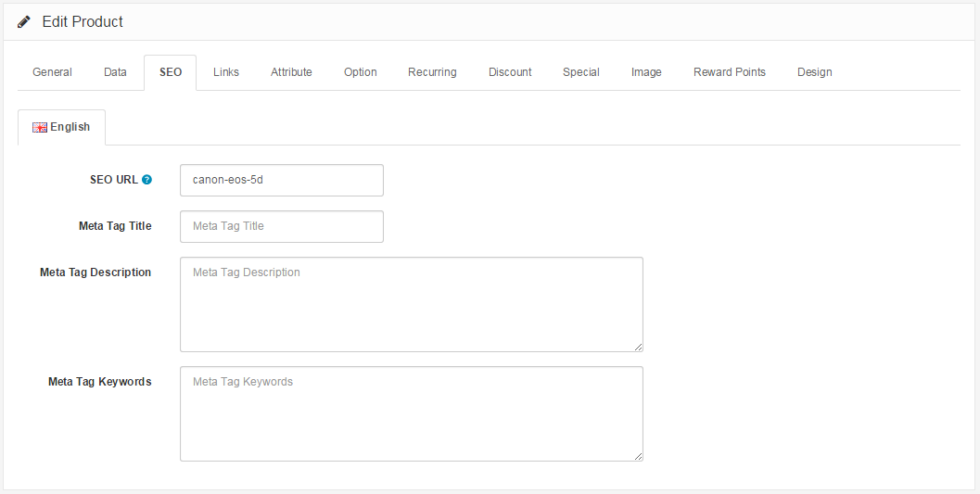
Task: Open the General tab
Action: [x=52, y=72]
